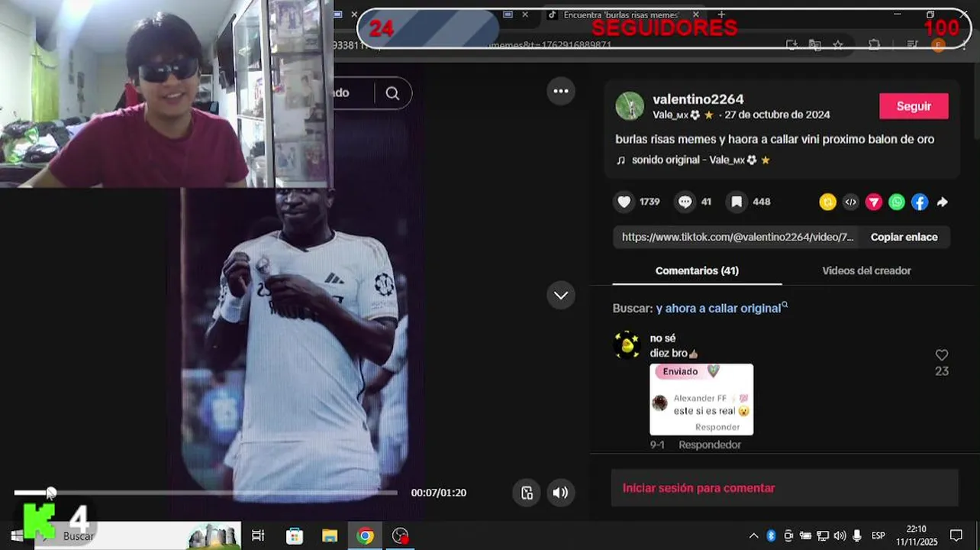Open microphone tray icon
980x550 pixels.
[x=857, y=535]
